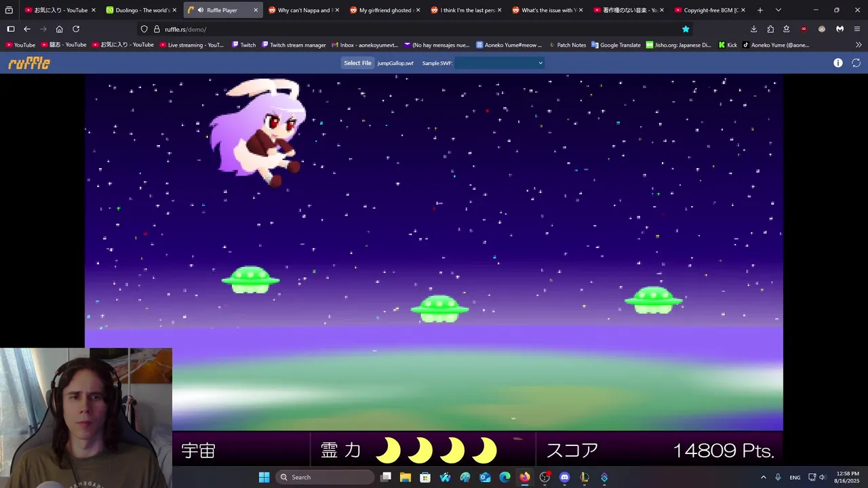Open the Sample SWF dropdown
Image resolution: width=868 pixels, height=488 pixels.
(x=500, y=63)
